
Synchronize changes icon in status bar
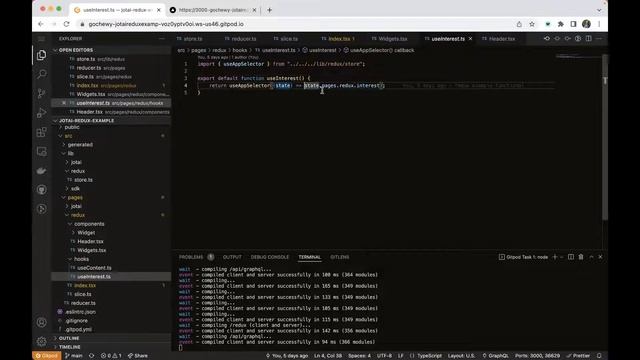tap(91, 356)
